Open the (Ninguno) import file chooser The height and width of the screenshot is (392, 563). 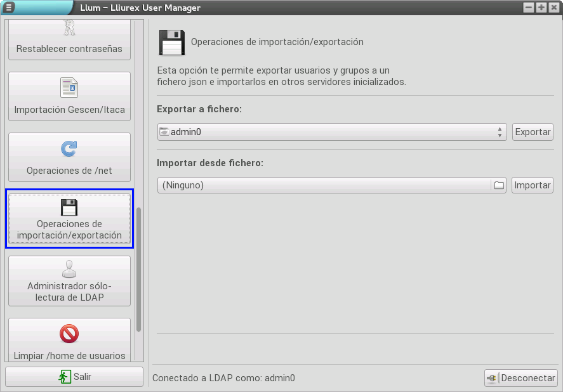click(324, 185)
